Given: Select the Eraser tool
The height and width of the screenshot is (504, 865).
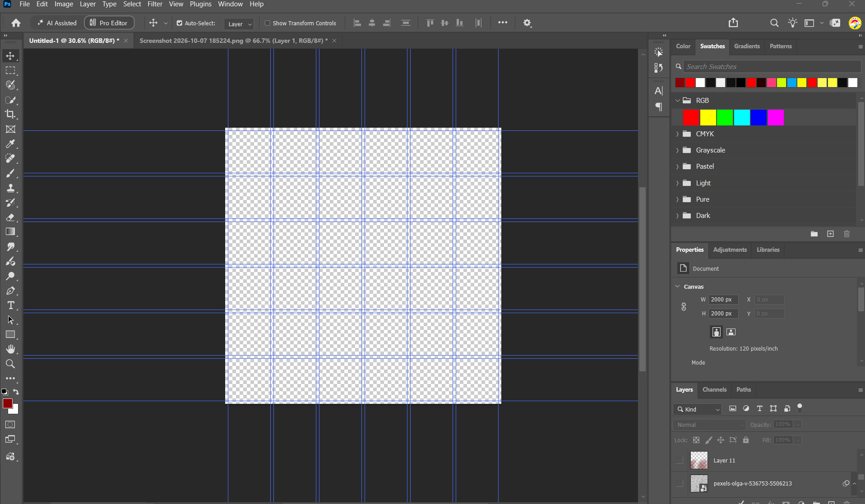Looking at the screenshot, I should click(x=10, y=217).
